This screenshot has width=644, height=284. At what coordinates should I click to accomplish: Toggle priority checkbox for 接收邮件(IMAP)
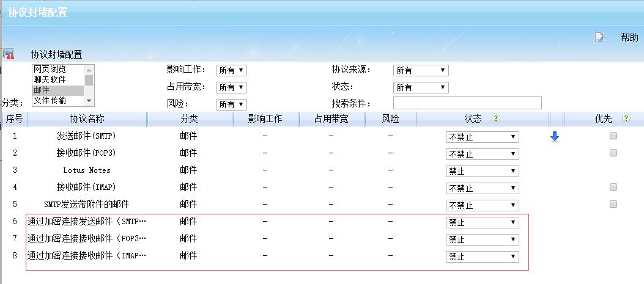pos(613,187)
